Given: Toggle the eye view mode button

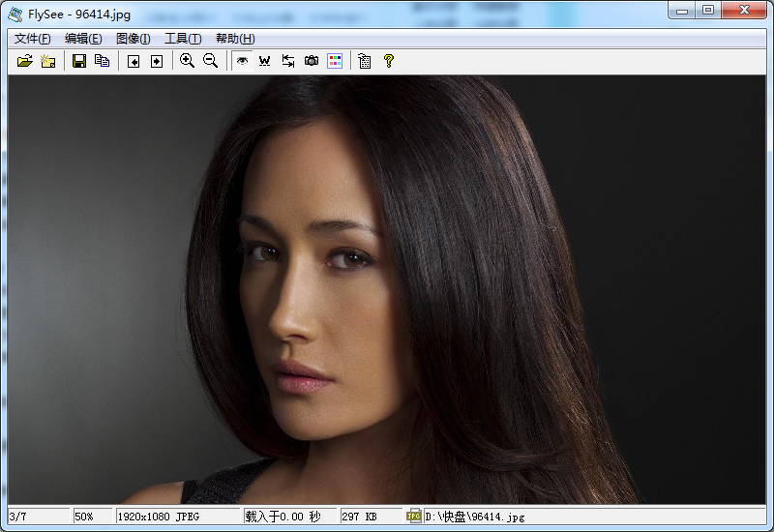Looking at the screenshot, I should tap(242, 61).
